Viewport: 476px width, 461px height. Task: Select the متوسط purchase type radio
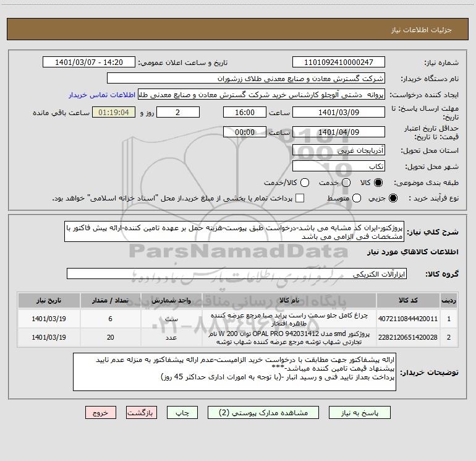click(357, 198)
